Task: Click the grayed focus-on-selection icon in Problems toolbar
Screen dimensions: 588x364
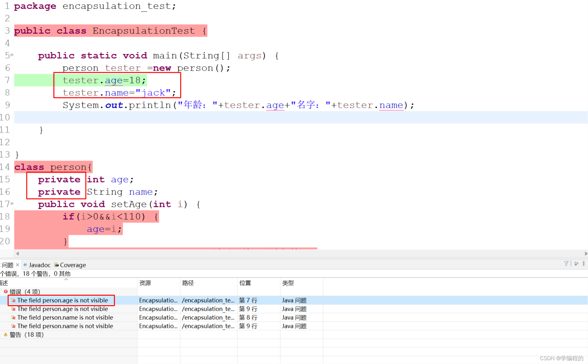Action: (x=576, y=264)
